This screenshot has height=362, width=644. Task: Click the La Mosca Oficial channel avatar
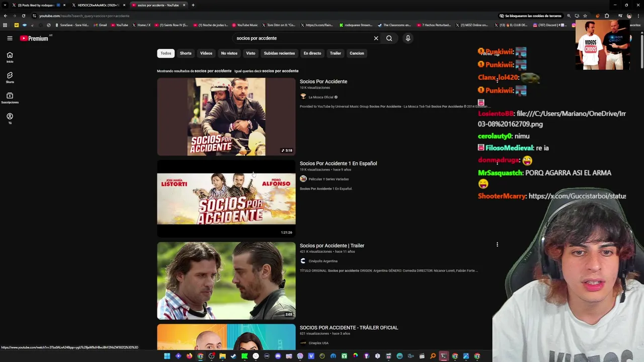[303, 97]
